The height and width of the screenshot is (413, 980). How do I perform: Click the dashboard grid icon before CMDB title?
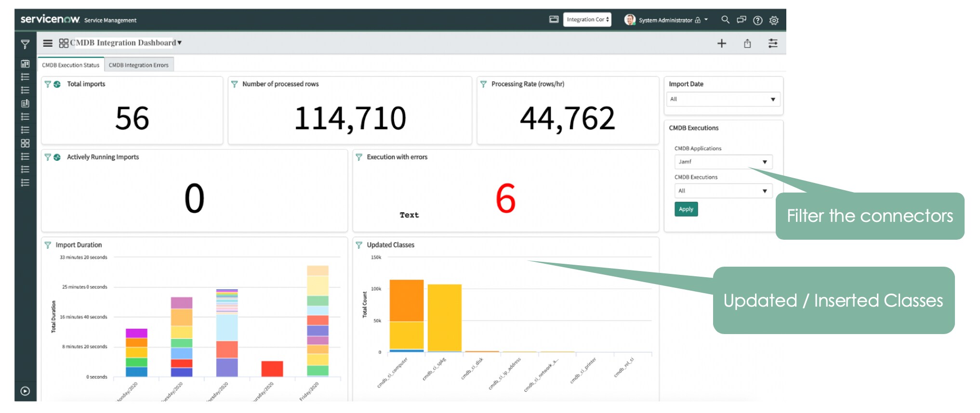tap(64, 43)
